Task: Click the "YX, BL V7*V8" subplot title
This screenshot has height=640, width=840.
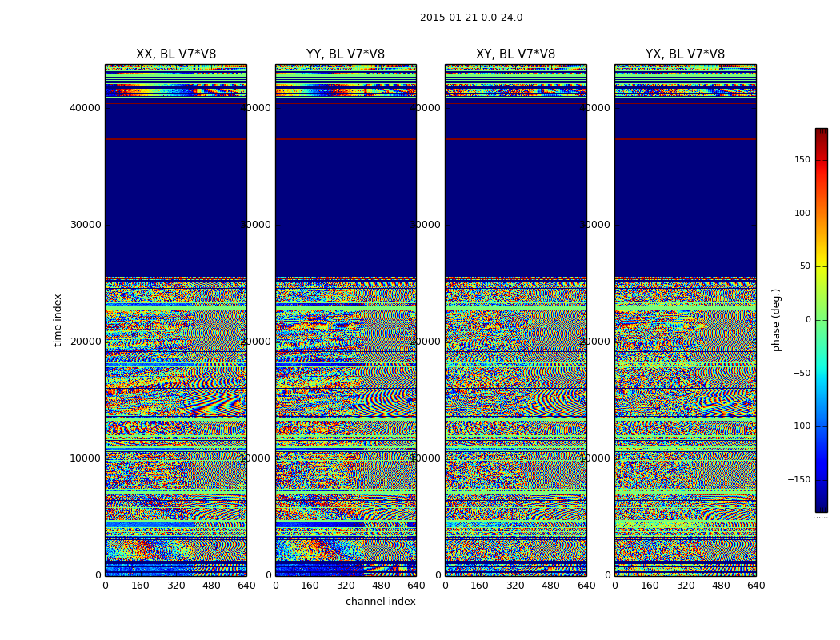Action: coord(685,54)
